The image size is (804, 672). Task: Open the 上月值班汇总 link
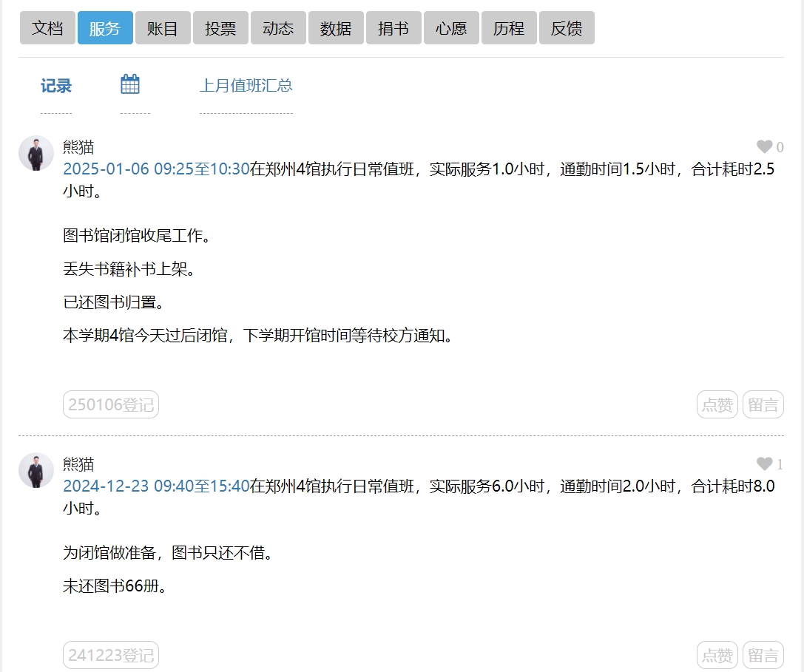(246, 86)
